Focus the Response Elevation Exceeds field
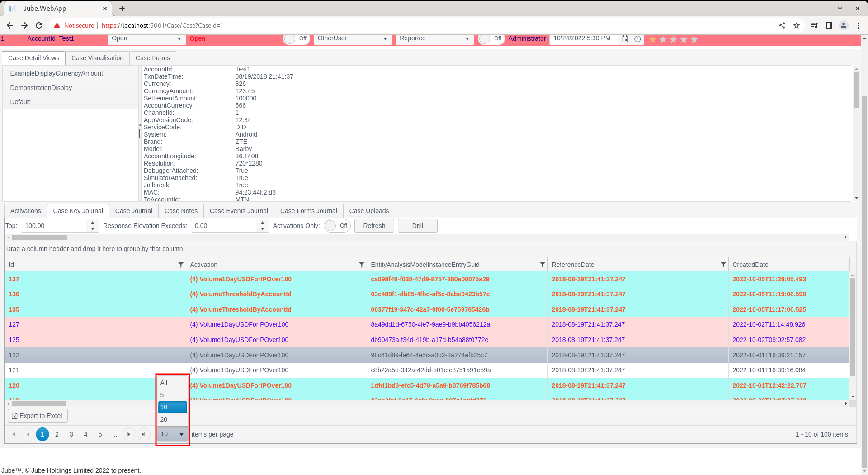The width and height of the screenshot is (868, 475). pos(223,226)
